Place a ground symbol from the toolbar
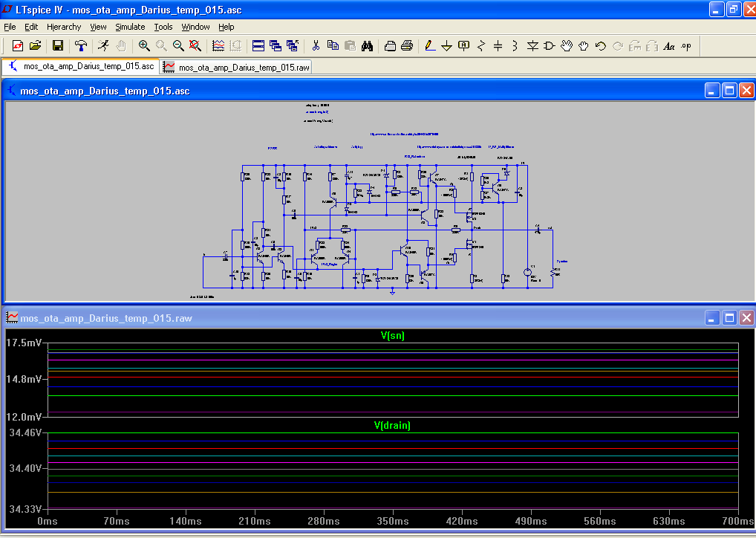The image size is (756, 538). 447,46
